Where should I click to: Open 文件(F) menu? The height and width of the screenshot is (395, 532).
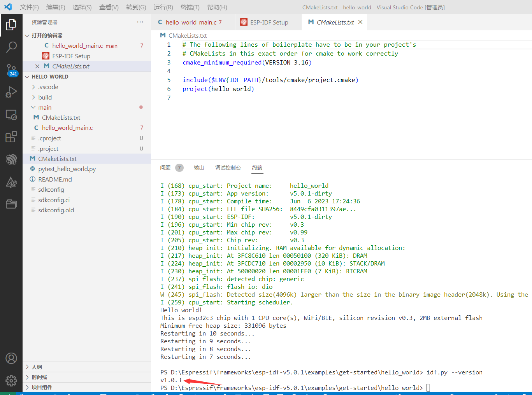(x=29, y=7)
